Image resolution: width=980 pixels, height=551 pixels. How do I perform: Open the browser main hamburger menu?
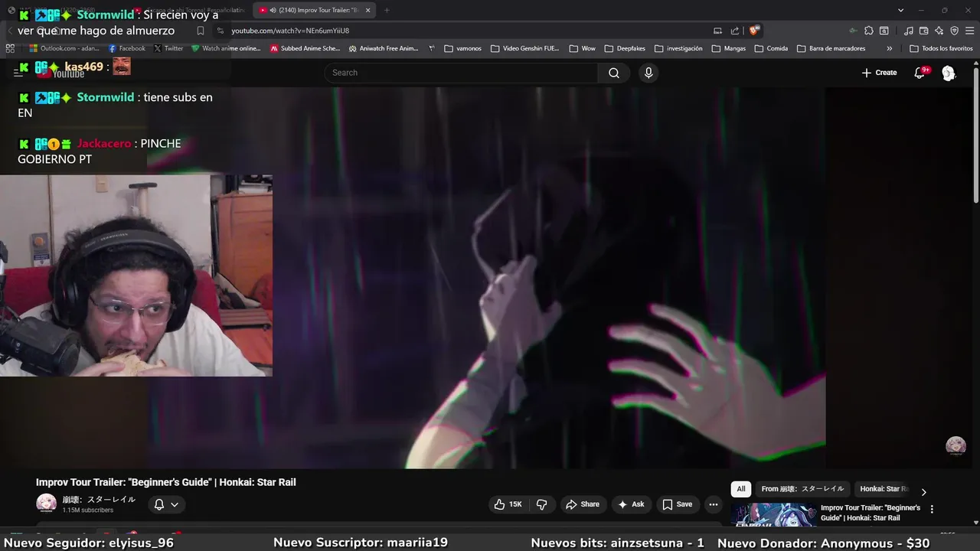(969, 31)
